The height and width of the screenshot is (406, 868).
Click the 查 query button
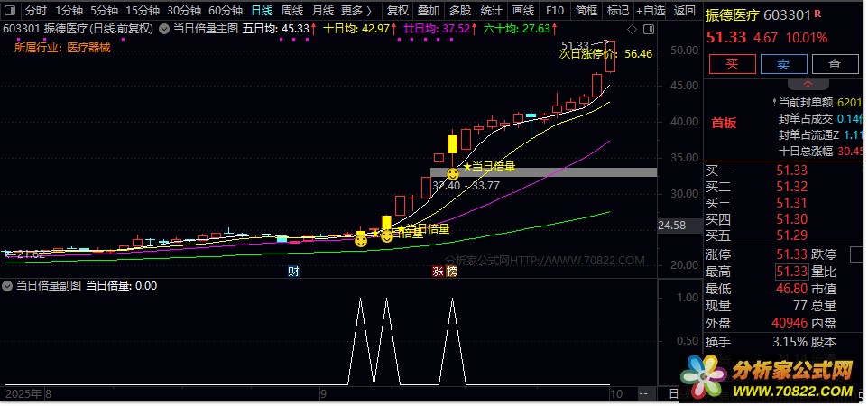click(x=835, y=64)
